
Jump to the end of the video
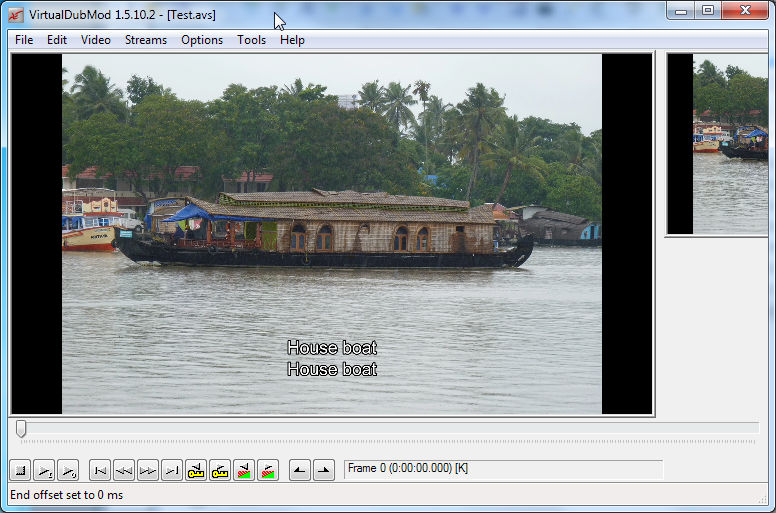tap(172, 470)
